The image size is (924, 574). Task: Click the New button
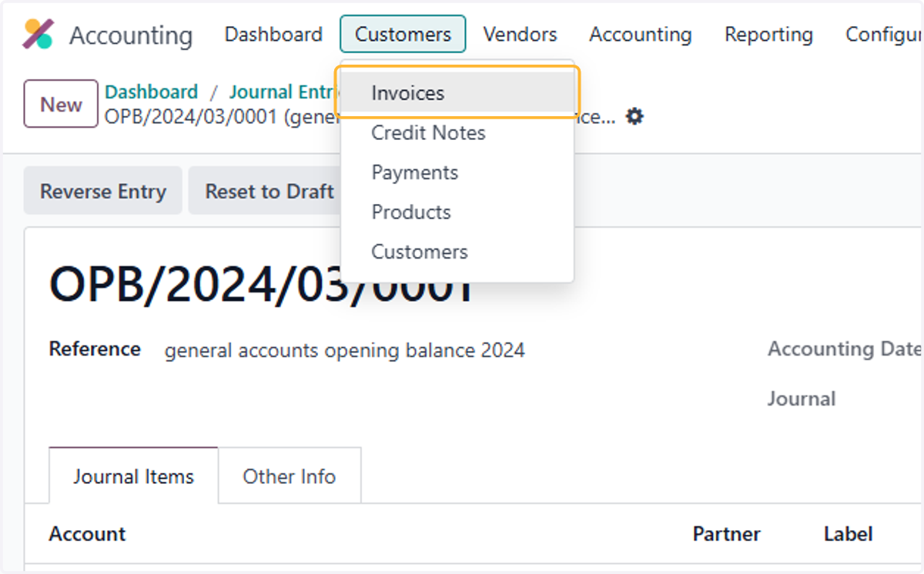coord(61,104)
